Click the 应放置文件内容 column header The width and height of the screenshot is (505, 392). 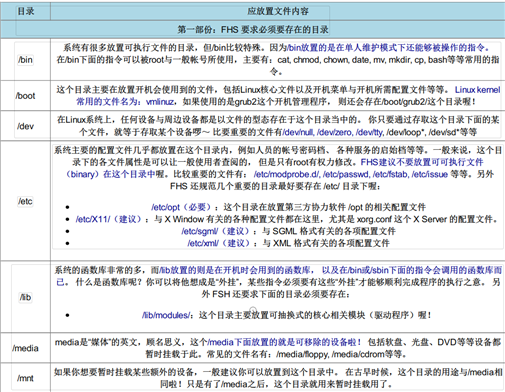tap(278, 11)
